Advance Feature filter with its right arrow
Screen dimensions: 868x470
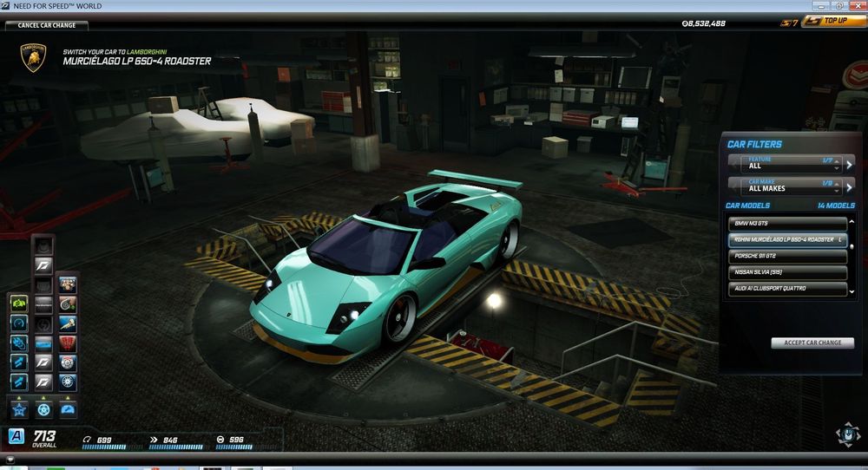click(850, 164)
